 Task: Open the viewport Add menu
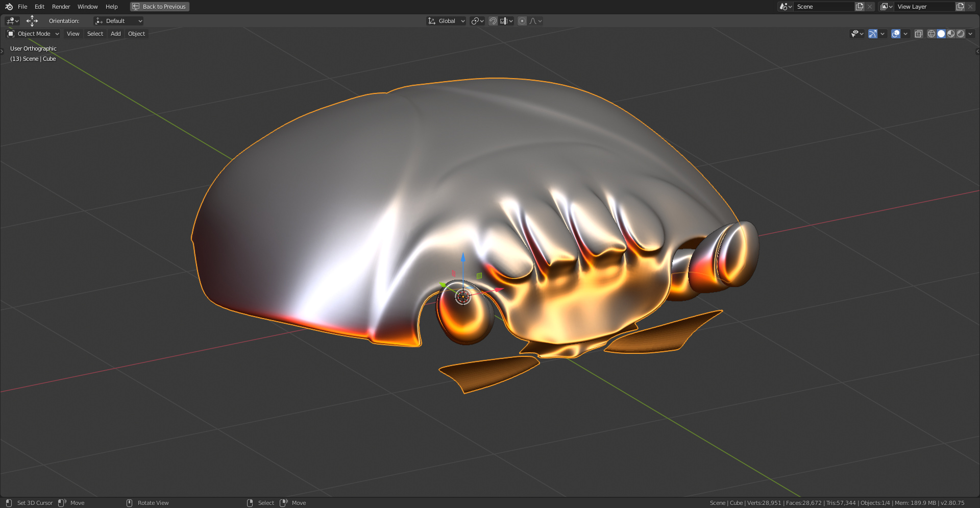[x=116, y=34]
